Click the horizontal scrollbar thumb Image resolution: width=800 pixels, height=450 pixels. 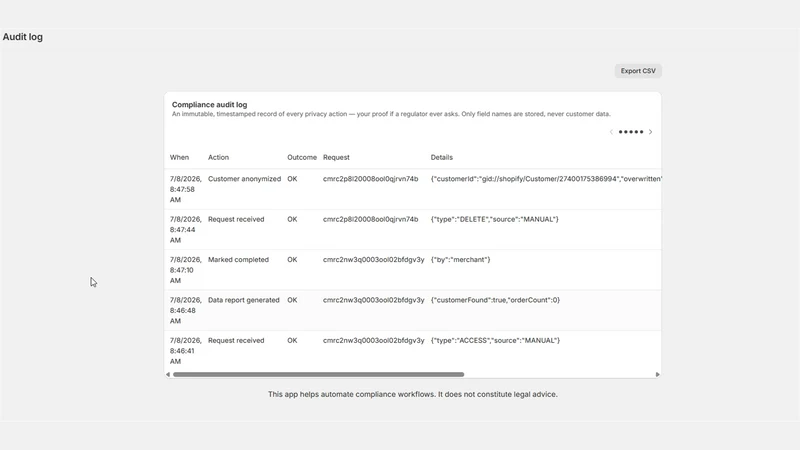[318, 374]
